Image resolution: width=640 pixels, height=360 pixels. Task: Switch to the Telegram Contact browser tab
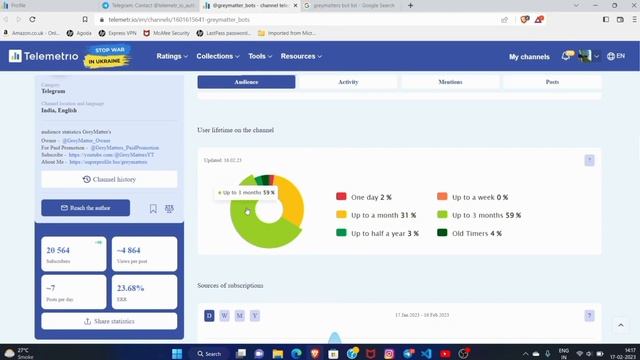(x=149, y=5)
